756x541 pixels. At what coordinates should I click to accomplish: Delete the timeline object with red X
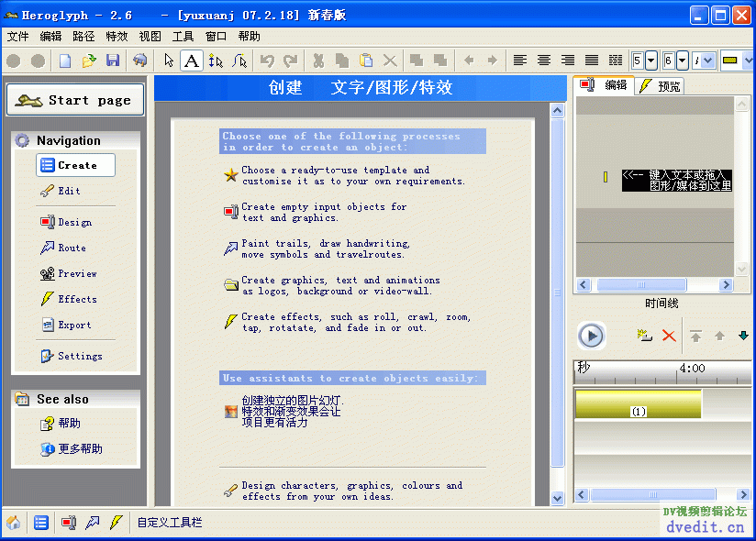pos(669,336)
